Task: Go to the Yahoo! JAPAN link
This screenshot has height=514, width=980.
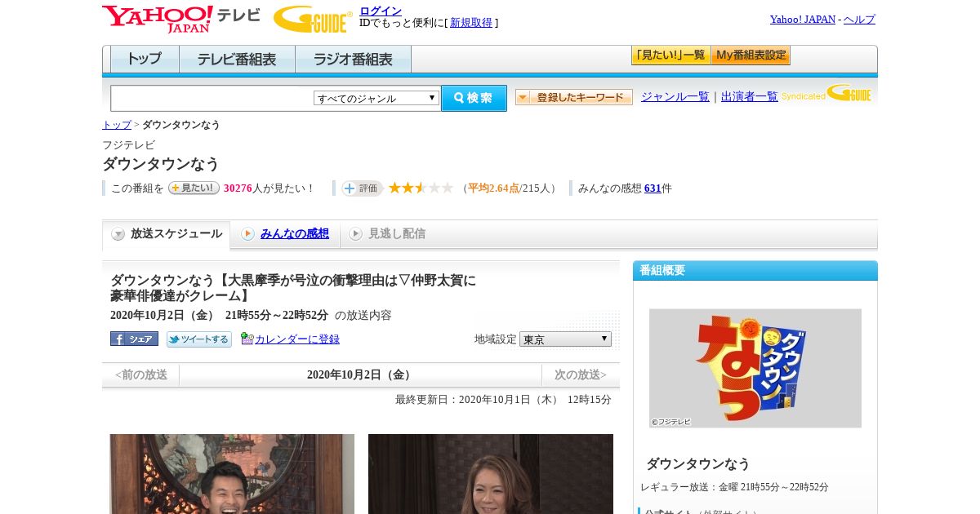Action: coord(803,20)
